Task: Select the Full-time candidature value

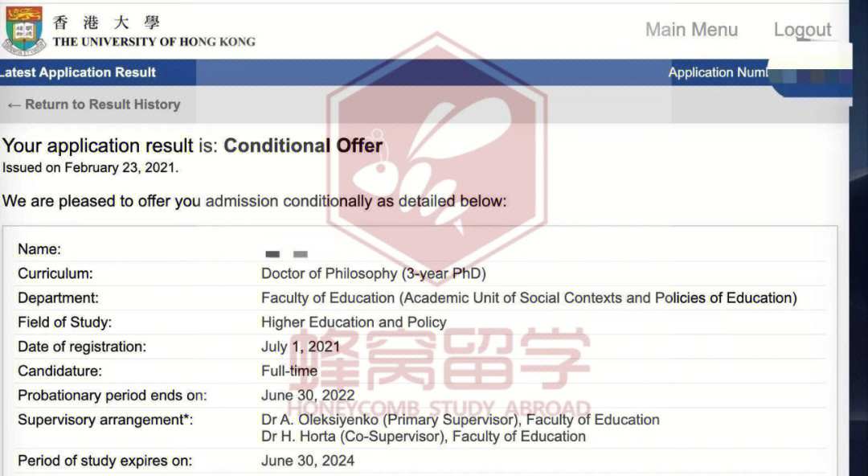Action: [289, 371]
